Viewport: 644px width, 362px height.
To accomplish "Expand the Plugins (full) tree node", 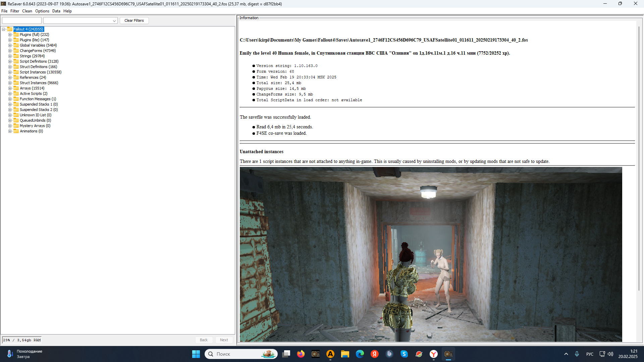I will [x=10, y=35].
